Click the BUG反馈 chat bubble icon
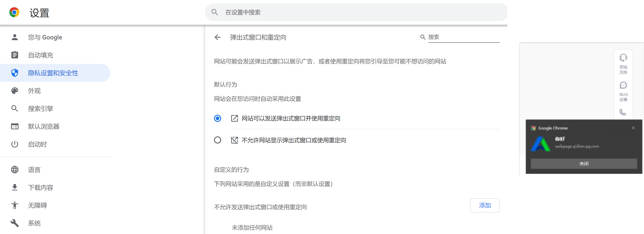Viewport: 644px width, 234px height. [623, 85]
